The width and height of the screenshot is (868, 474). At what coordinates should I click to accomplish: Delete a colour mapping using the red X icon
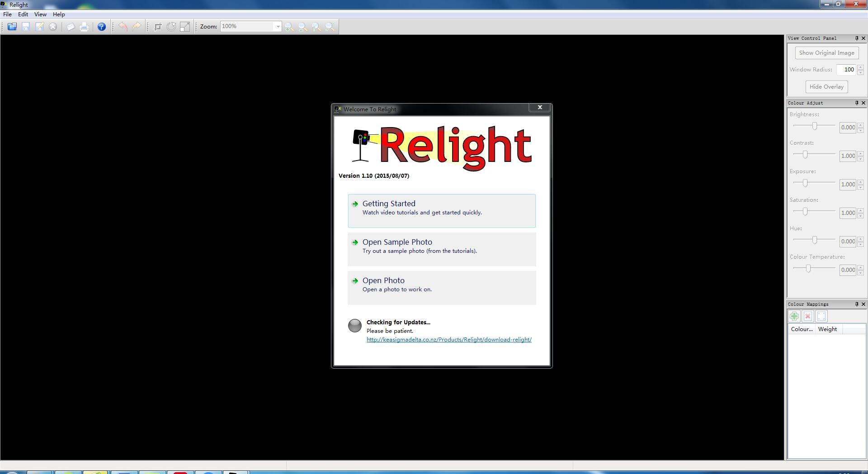[807, 316]
